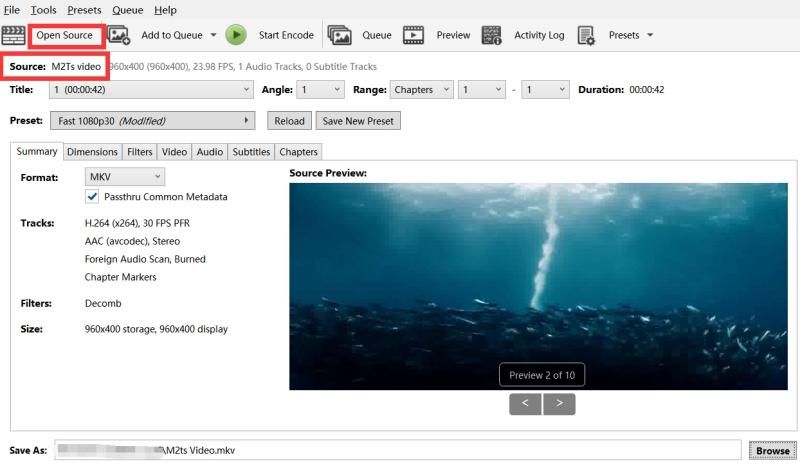The width and height of the screenshot is (800, 464).
Task: Click the Save New Preset button
Action: (x=357, y=121)
